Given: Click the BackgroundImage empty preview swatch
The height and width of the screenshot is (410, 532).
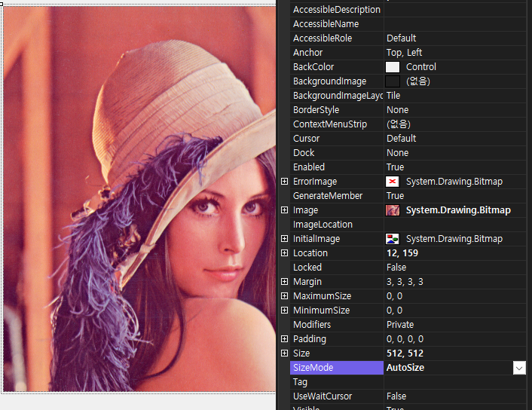Looking at the screenshot, I should coord(392,81).
